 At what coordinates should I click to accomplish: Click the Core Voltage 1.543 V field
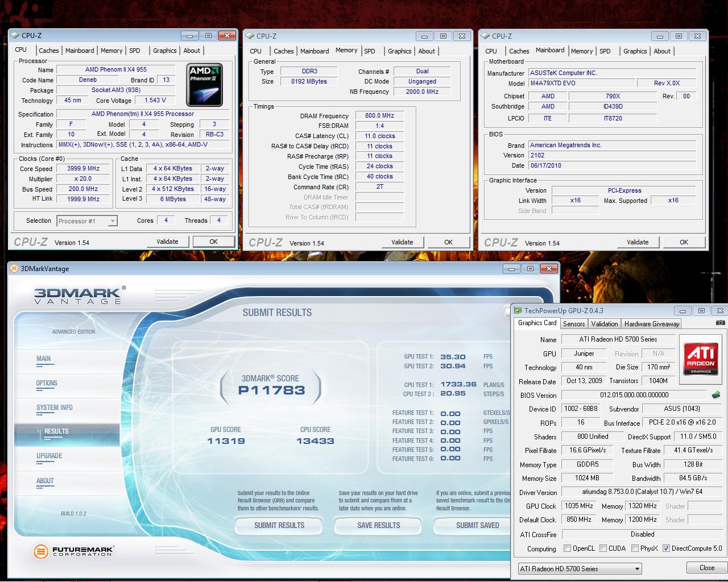point(155,100)
